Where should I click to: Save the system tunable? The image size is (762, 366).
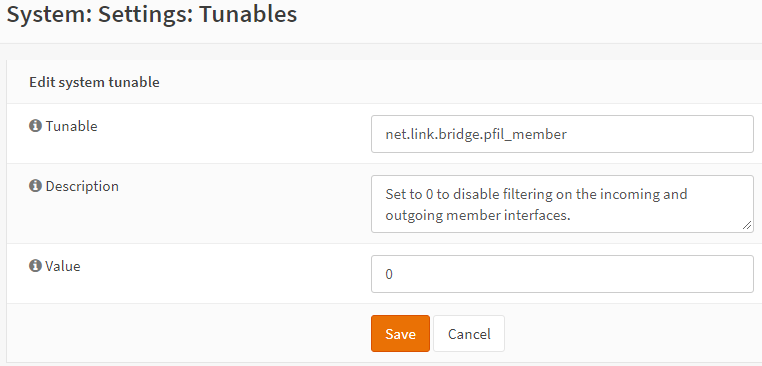pyautogui.click(x=400, y=333)
